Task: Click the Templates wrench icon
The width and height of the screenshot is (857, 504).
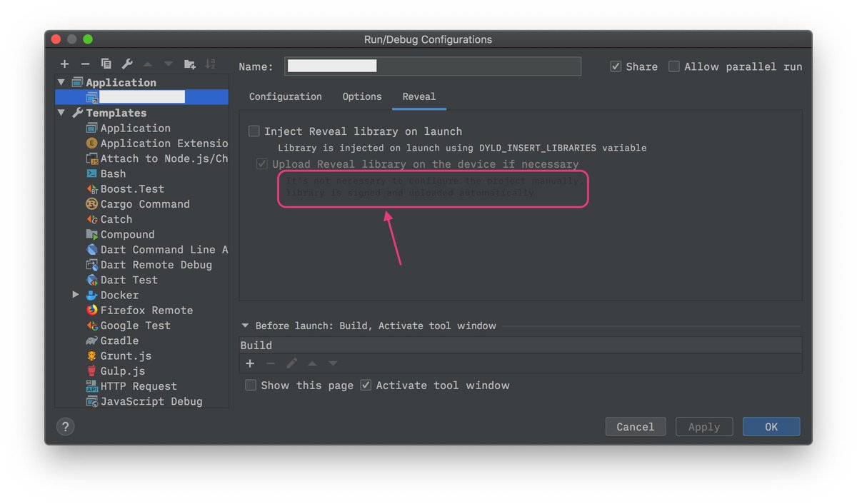Action: (77, 113)
